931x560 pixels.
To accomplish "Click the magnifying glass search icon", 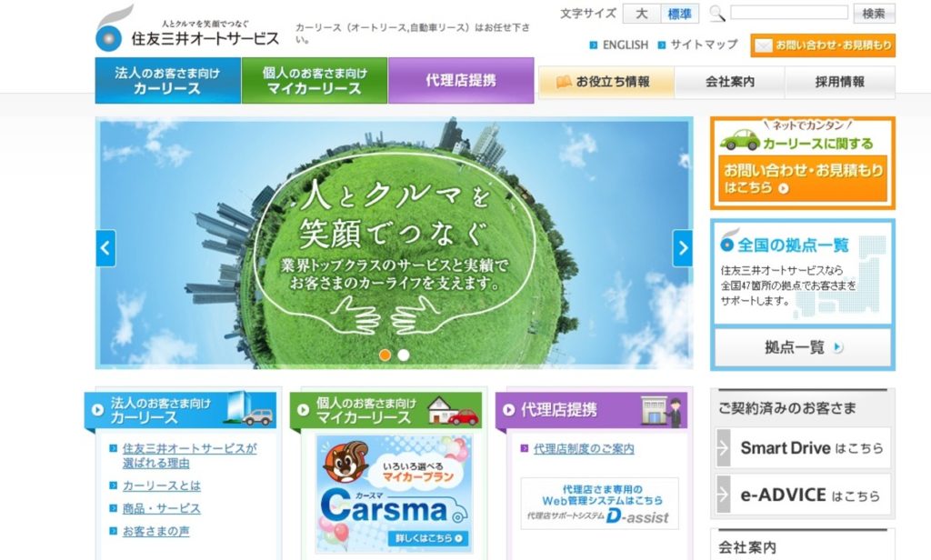I will pyautogui.click(x=717, y=13).
